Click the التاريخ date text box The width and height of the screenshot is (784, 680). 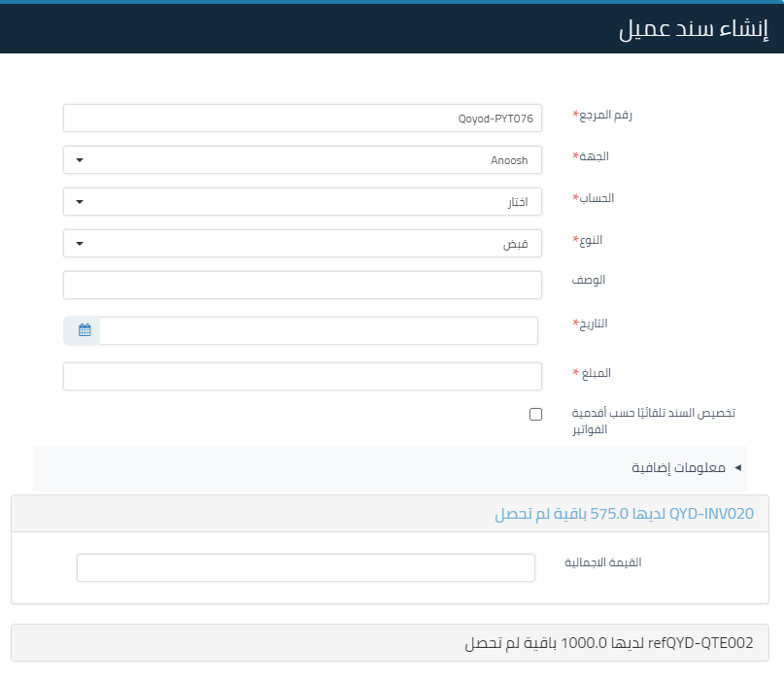click(x=321, y=330)
